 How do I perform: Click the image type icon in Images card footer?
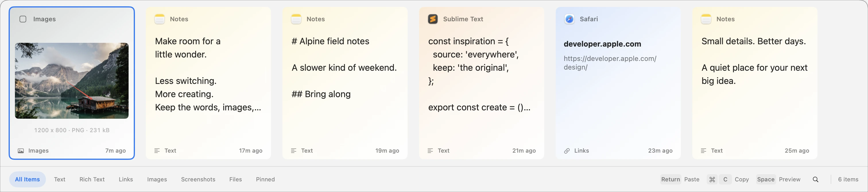[21, 151]
